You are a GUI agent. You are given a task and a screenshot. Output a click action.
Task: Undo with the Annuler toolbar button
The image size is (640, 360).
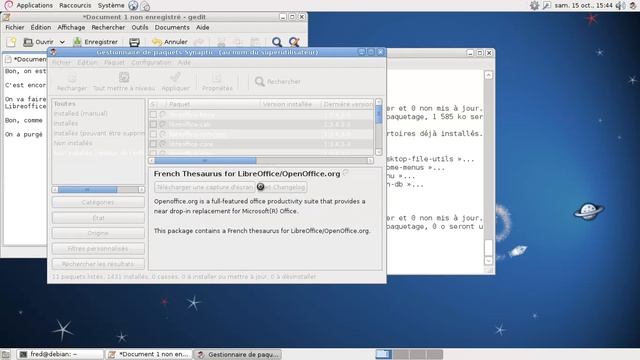coord(169,42)
